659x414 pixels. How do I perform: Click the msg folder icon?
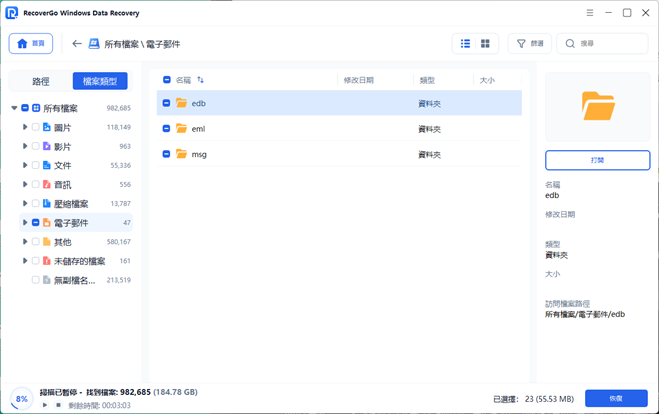(182, 154)
